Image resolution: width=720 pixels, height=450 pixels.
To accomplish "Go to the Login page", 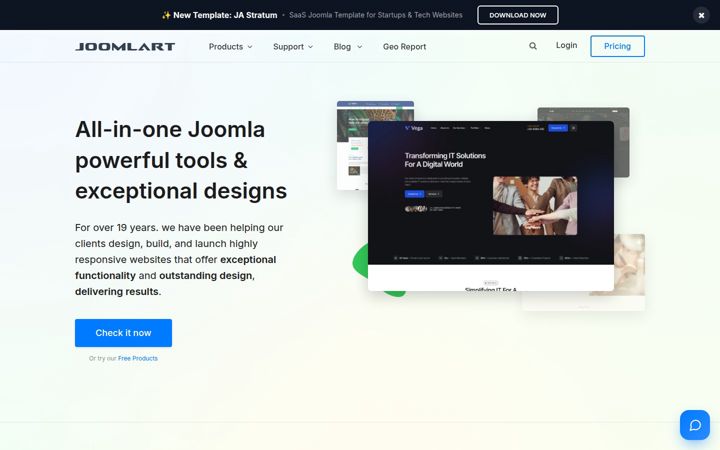I will pos(566,45).
